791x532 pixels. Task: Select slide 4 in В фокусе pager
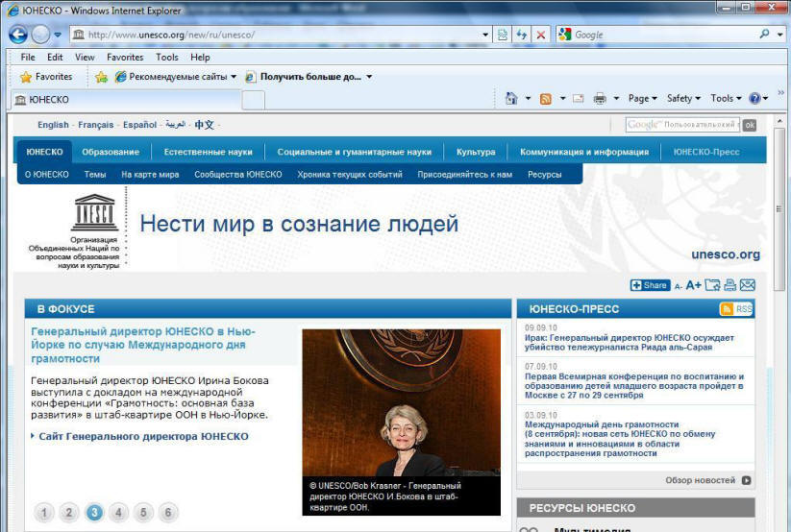[118, 513]
